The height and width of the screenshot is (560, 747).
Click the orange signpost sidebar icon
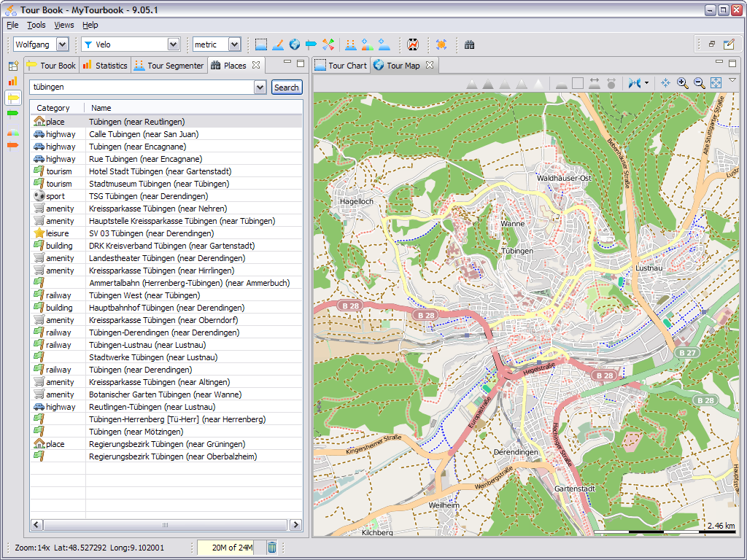13,145
